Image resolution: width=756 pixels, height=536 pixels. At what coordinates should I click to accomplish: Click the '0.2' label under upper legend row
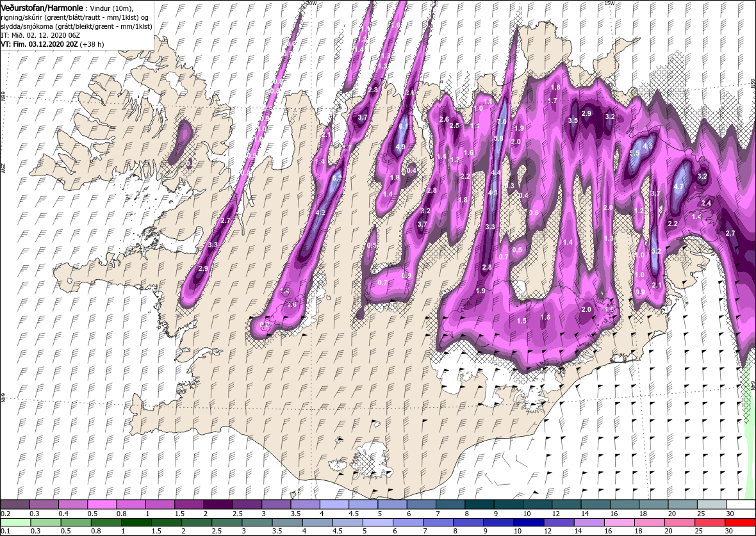point(6,514)
